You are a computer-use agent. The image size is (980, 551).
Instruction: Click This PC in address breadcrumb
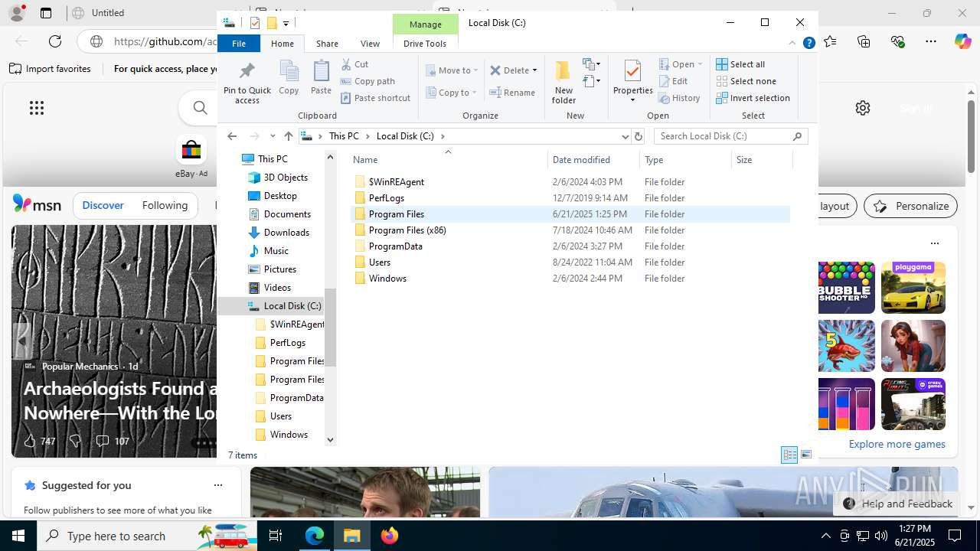tap(344, 136)
